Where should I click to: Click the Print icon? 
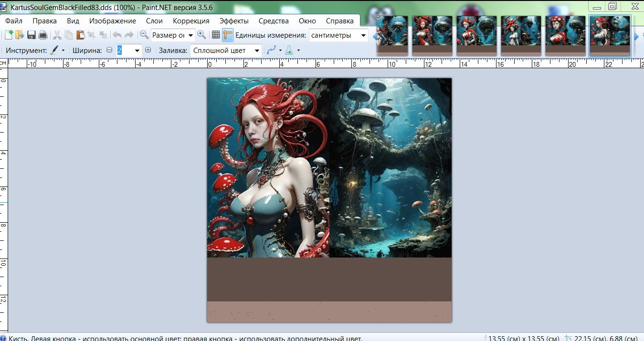42,35
